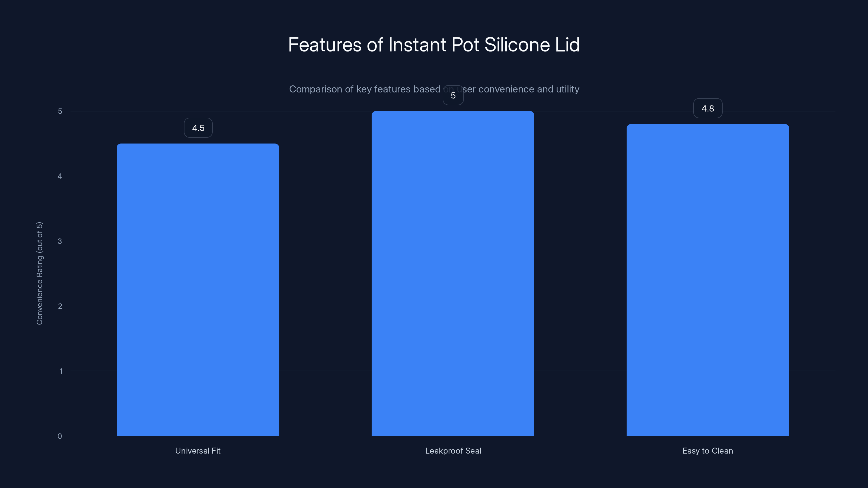The width and height of the screenshot is (868, 488).
Task: Click the word utility in the subtitle
Action: click(x=568, y=89)
